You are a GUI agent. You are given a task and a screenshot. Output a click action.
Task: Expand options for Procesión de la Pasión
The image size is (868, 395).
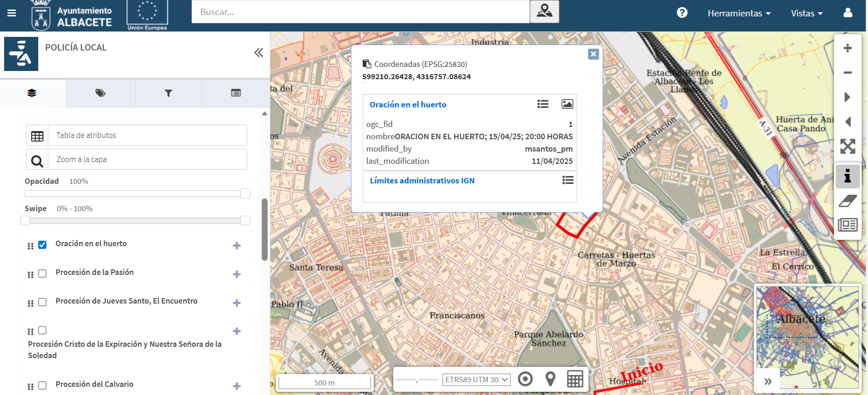237,274
